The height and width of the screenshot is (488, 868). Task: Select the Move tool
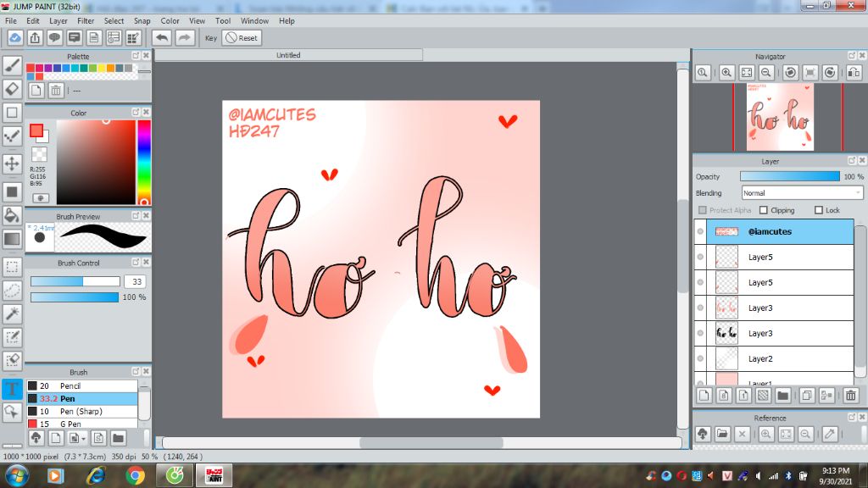pos(12,164)
